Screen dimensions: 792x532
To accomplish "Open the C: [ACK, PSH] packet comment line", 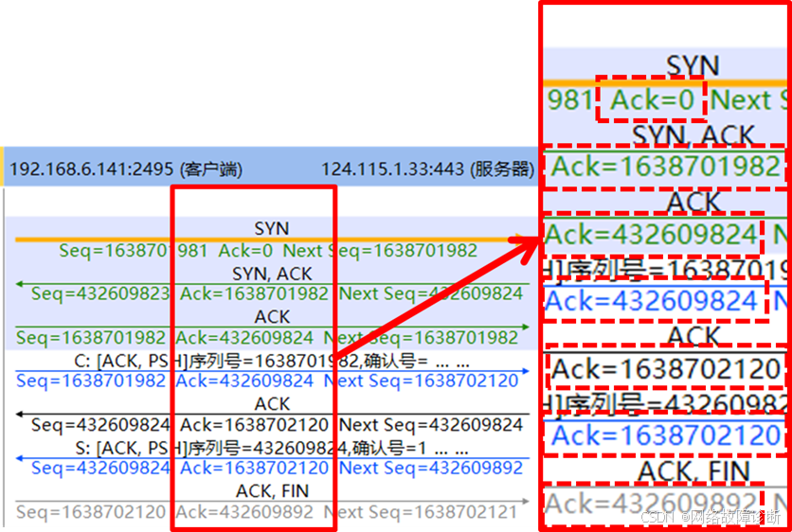I will [272, 361].
